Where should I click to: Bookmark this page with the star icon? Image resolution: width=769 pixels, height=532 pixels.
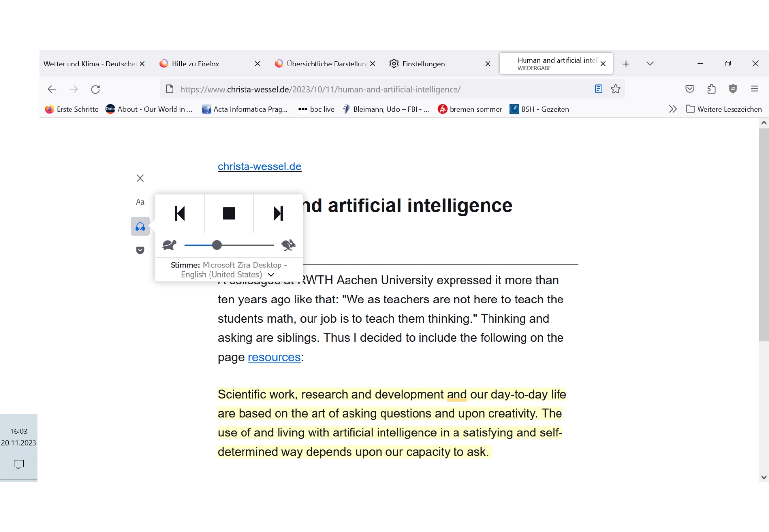click(x=616, y=89)
